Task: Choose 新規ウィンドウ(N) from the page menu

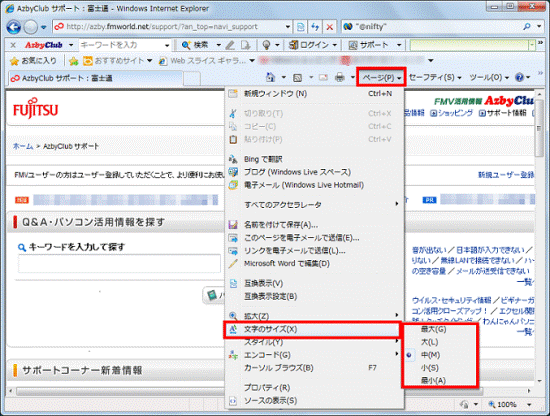Action: [x=314, y=94]
